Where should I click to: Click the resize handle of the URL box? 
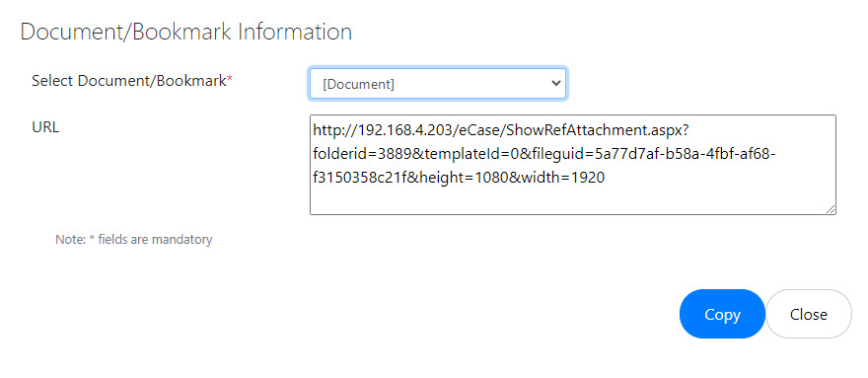(831, 209)
